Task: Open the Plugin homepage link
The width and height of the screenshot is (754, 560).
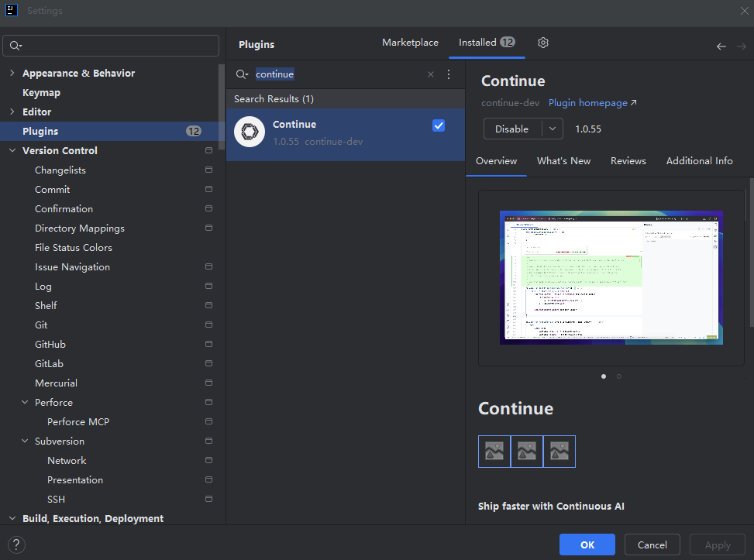Action: (x=592, y=103)
